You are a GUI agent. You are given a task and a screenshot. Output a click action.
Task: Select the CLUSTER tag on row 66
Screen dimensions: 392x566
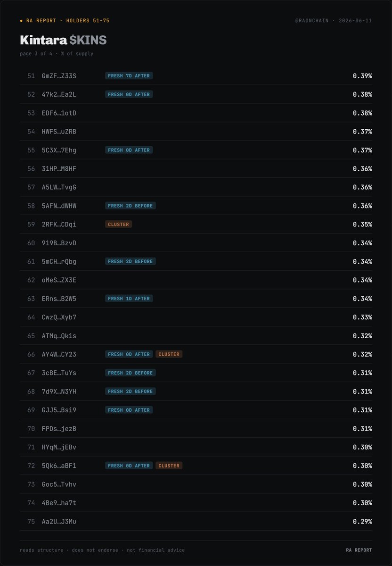169,354
